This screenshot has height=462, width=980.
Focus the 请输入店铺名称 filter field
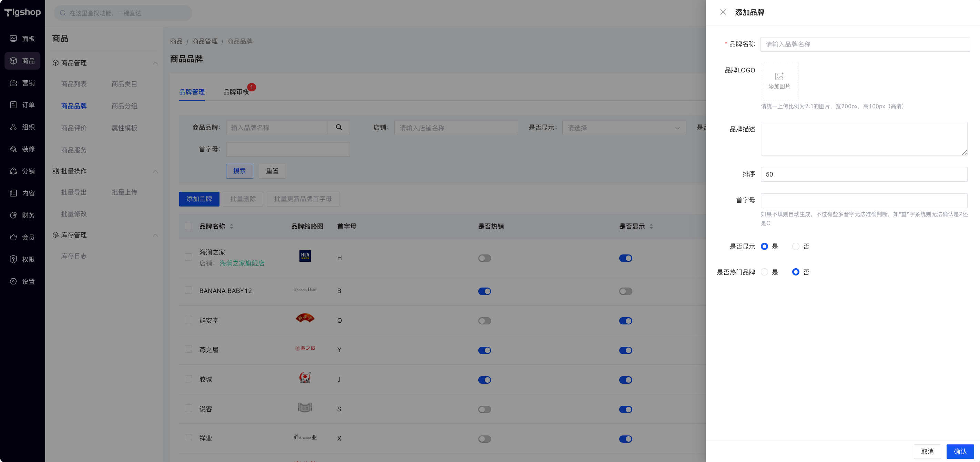pyautogui.click(x=456, y=128)
